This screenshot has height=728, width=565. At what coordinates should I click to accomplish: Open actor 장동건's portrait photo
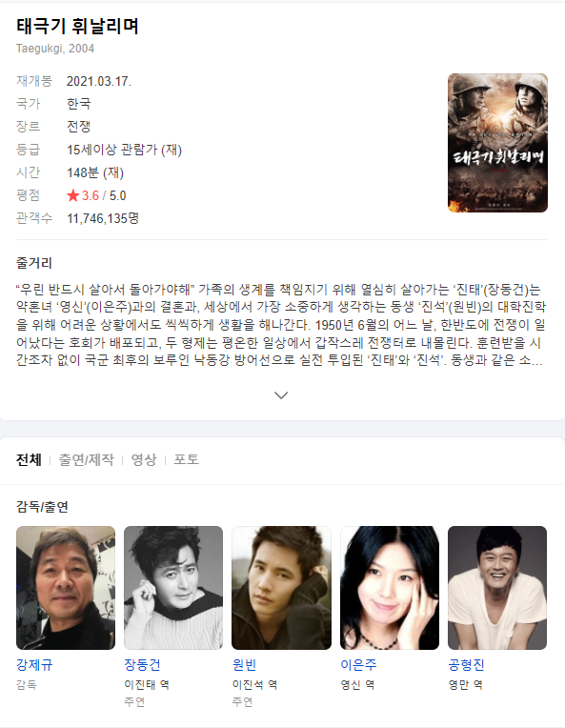[x=173, y=588]
